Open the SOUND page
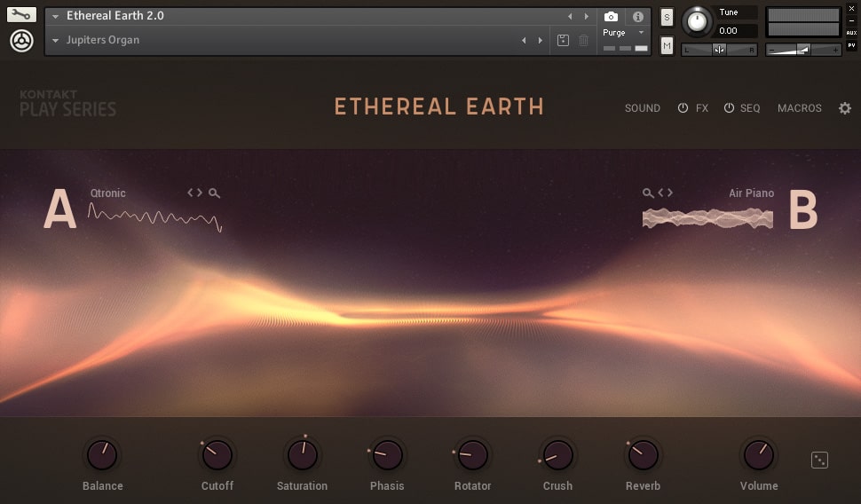The height and width of the screenshot is (504, 861). (643, 108)
